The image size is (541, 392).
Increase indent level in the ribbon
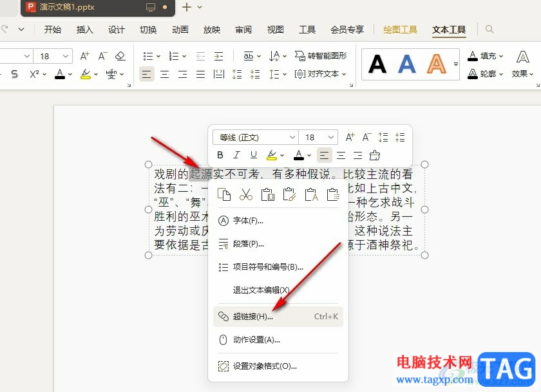click(x=218, y=56)
